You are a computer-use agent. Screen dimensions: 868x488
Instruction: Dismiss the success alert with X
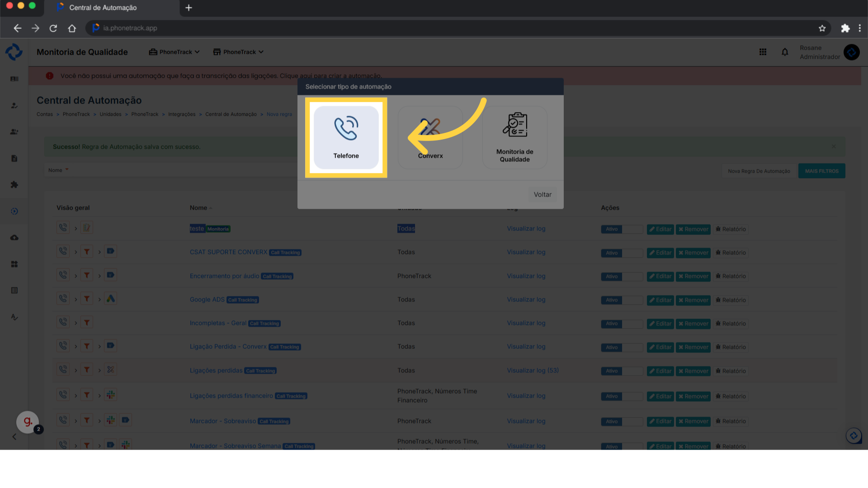pyautogui.click(x=834, y=146)
